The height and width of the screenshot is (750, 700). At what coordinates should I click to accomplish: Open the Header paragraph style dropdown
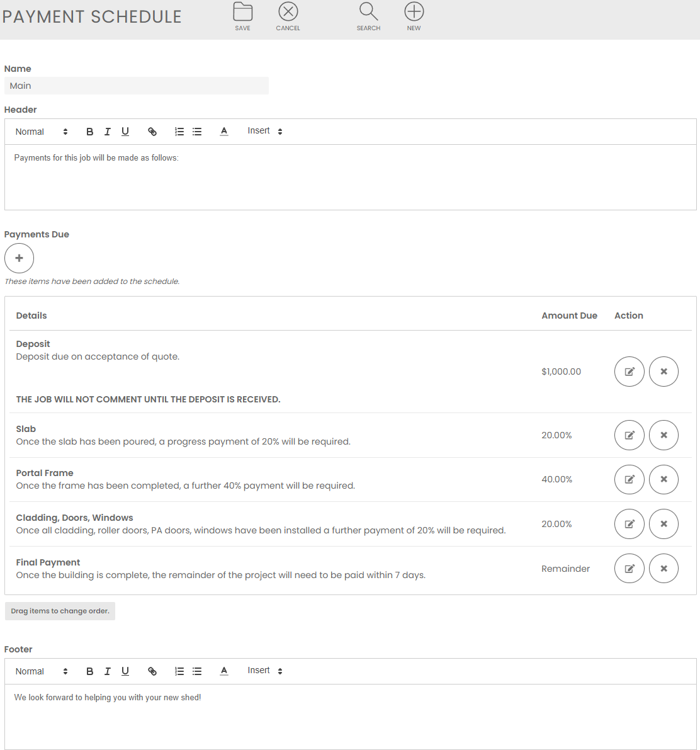(x=41, y=132)
